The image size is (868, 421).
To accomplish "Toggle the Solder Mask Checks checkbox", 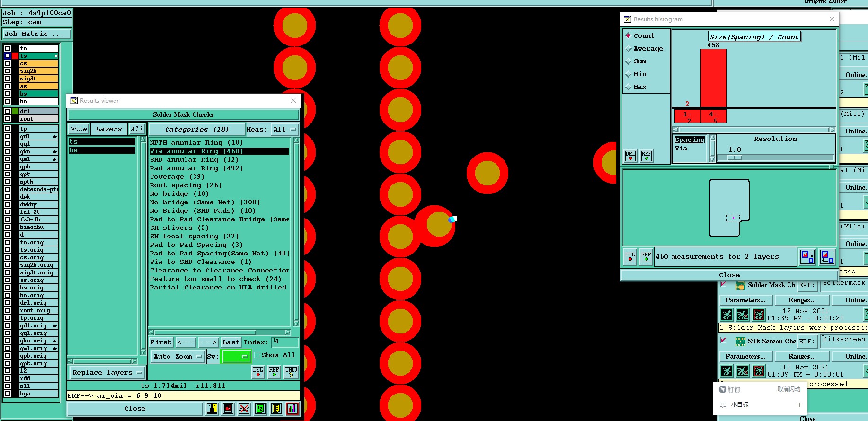I will [x=723, y=284].
